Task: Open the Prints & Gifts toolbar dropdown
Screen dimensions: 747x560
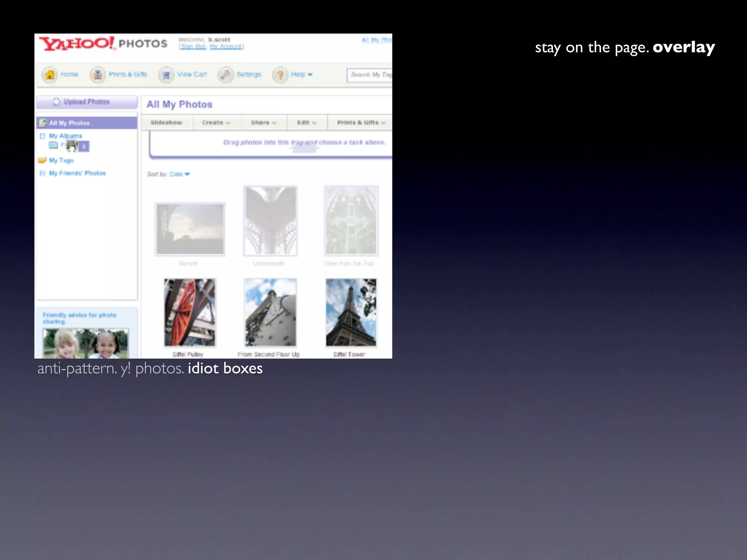Action: pyautogui.click(x=360, y=122)
